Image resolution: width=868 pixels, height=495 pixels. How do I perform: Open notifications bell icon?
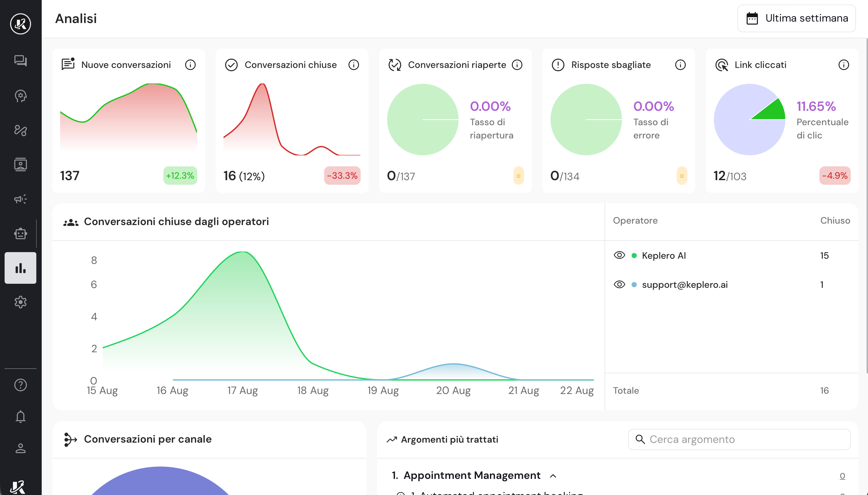20,416
